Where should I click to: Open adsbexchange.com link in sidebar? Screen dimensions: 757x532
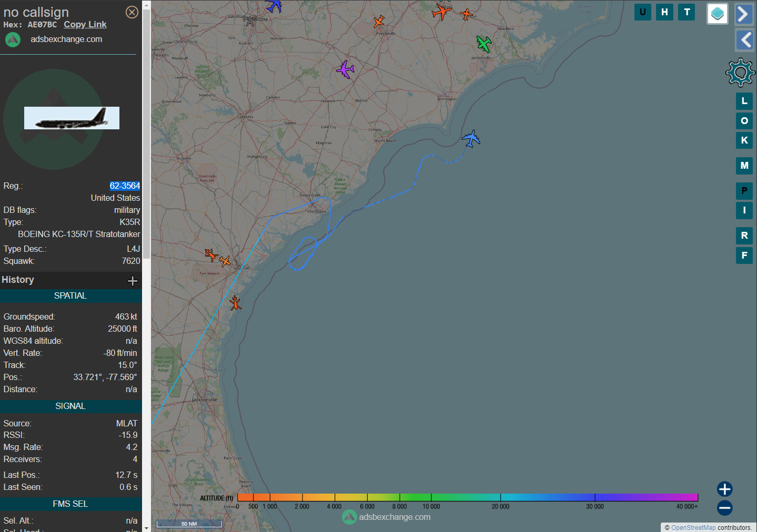click(x=66, y=39)
